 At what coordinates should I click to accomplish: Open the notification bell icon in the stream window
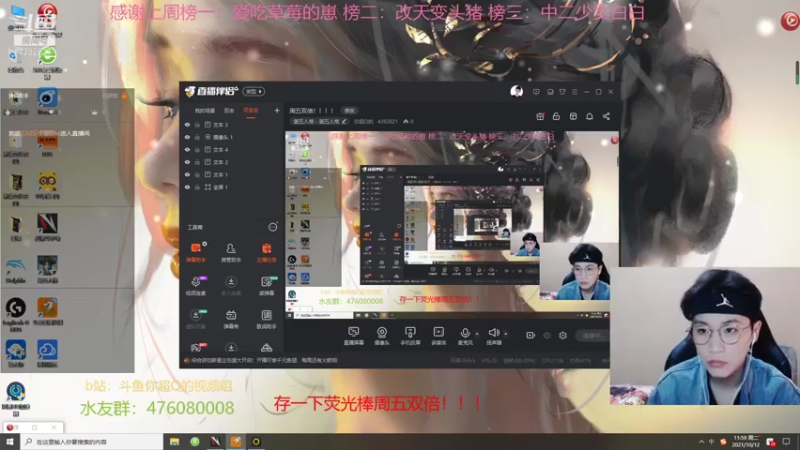pos(589,116)
